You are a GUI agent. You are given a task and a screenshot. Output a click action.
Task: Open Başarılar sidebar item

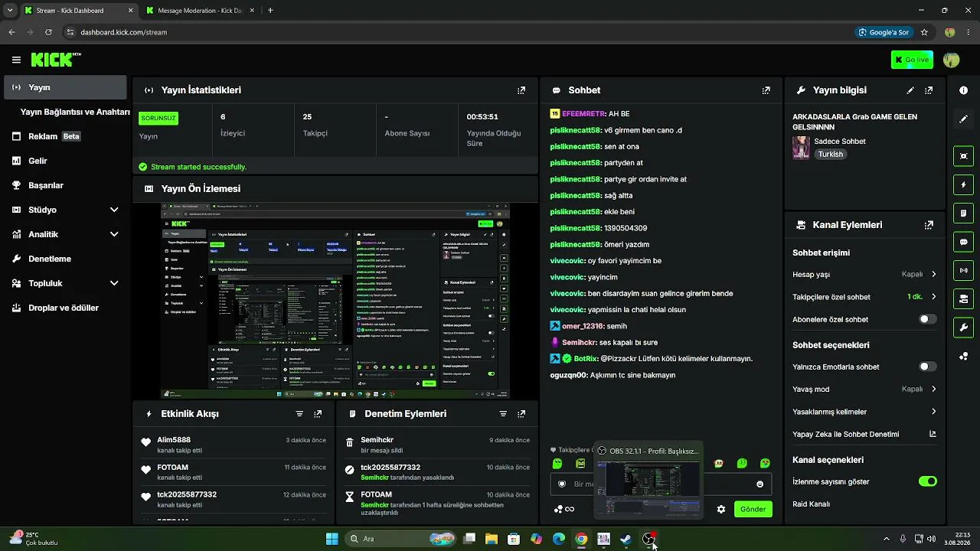tap(65, 185)
